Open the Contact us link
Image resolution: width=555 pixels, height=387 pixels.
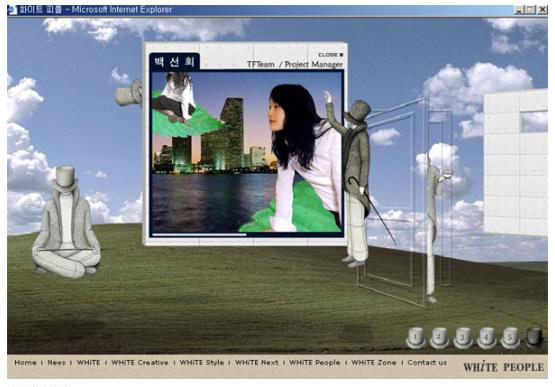click(427, 363)
